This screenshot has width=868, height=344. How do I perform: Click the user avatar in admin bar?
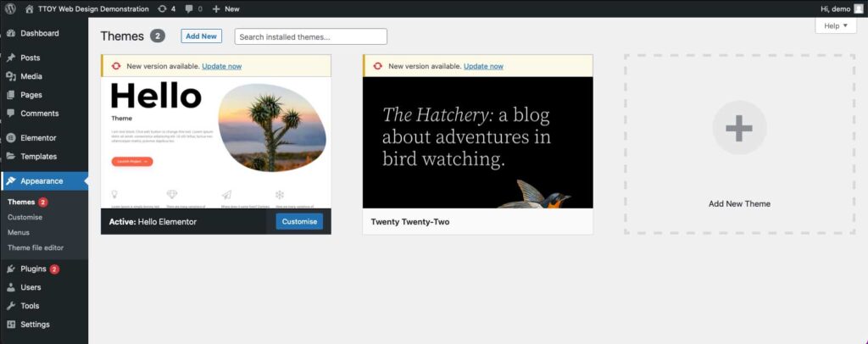tap(858, 8)
